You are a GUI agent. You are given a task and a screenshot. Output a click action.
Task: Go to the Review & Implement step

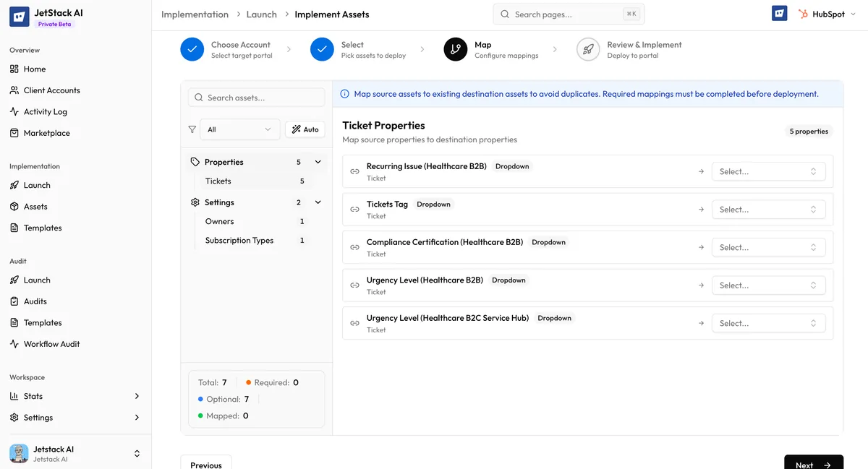point(588,49)
